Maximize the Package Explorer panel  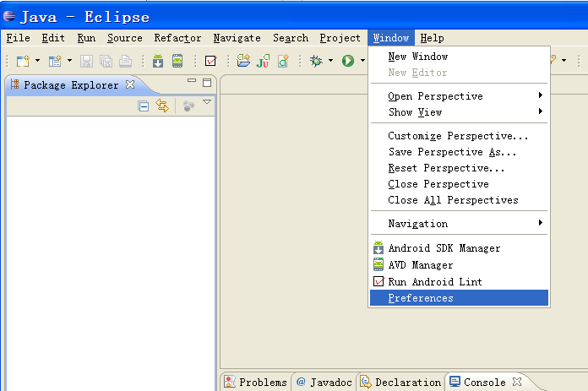(207, 82)
